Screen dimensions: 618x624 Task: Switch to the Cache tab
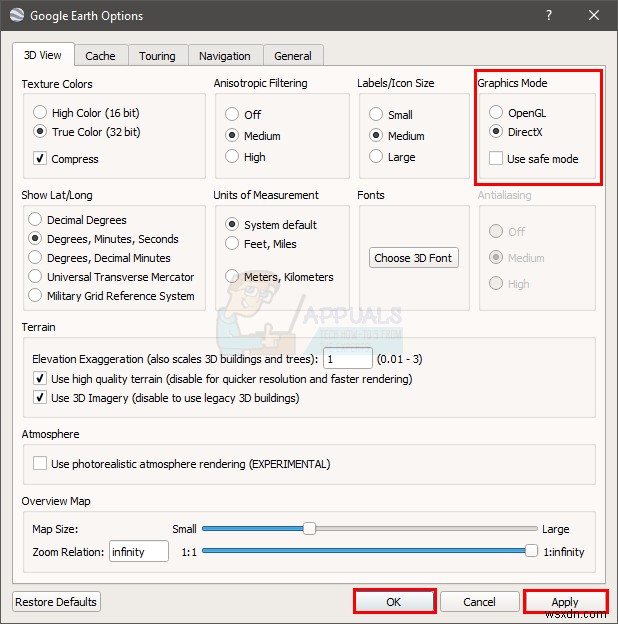pyautogui.click(x=100, y=56)
